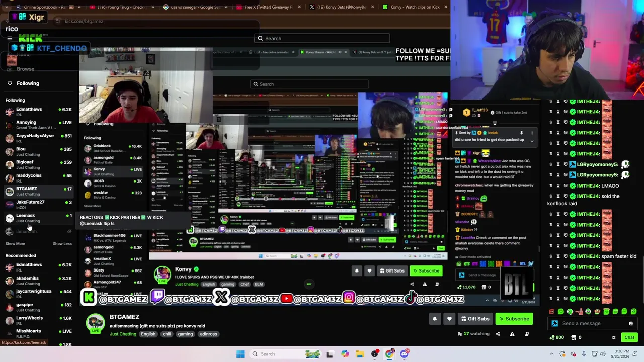Open Edmatthews in the Following list
644x362 pixels.
coord(39,111)
